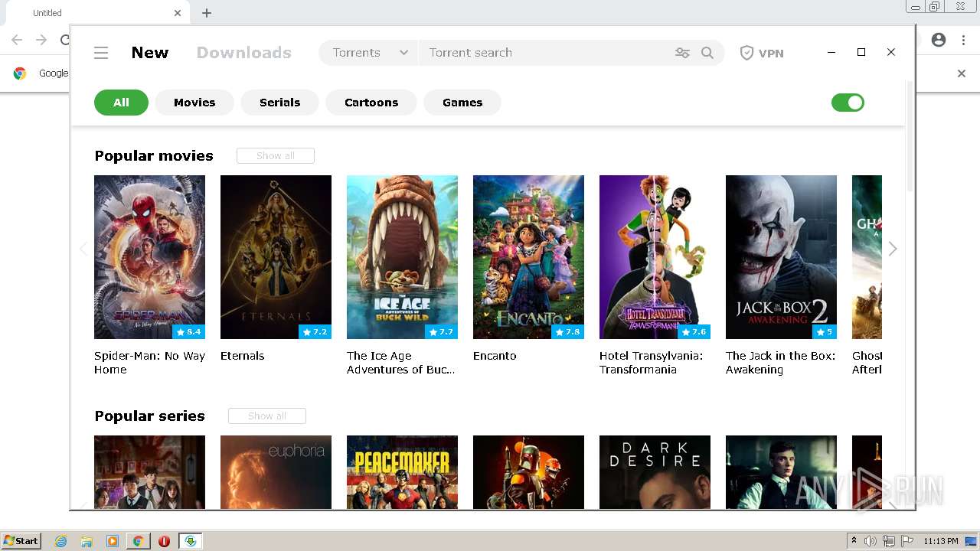Select the Movies filter
This screenshot has height=551, width=980.
[194, 103]
